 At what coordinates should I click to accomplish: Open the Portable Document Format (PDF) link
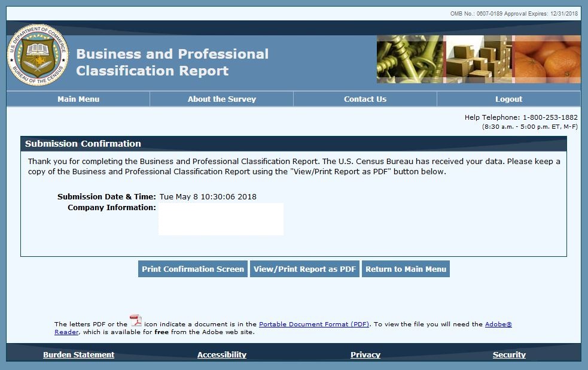[314, 324]
